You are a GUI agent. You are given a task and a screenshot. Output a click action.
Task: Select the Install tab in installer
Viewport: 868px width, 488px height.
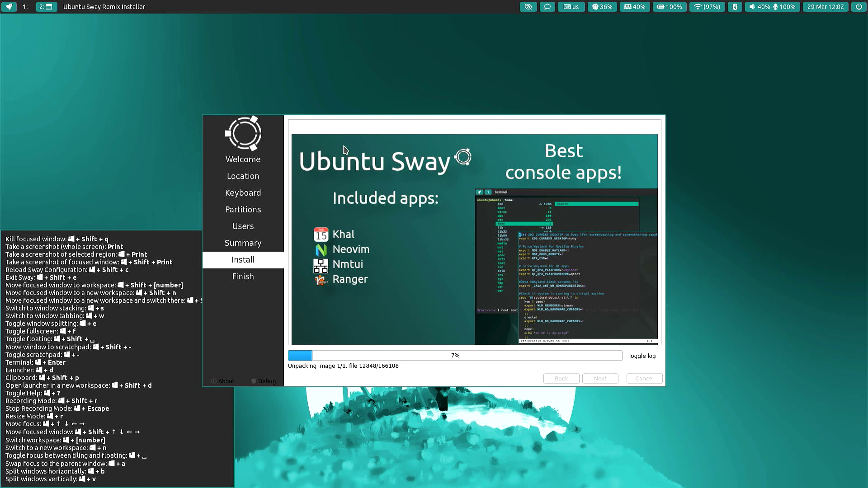[243, 259]
